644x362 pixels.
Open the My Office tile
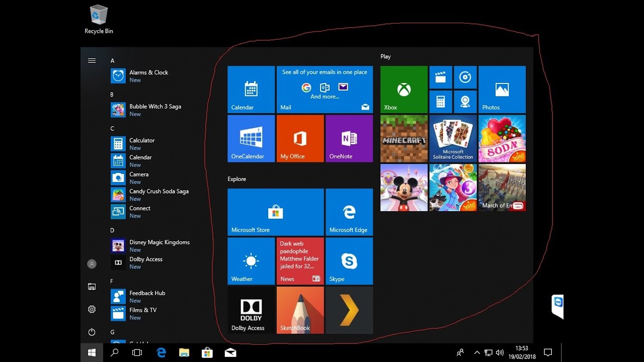300,139
